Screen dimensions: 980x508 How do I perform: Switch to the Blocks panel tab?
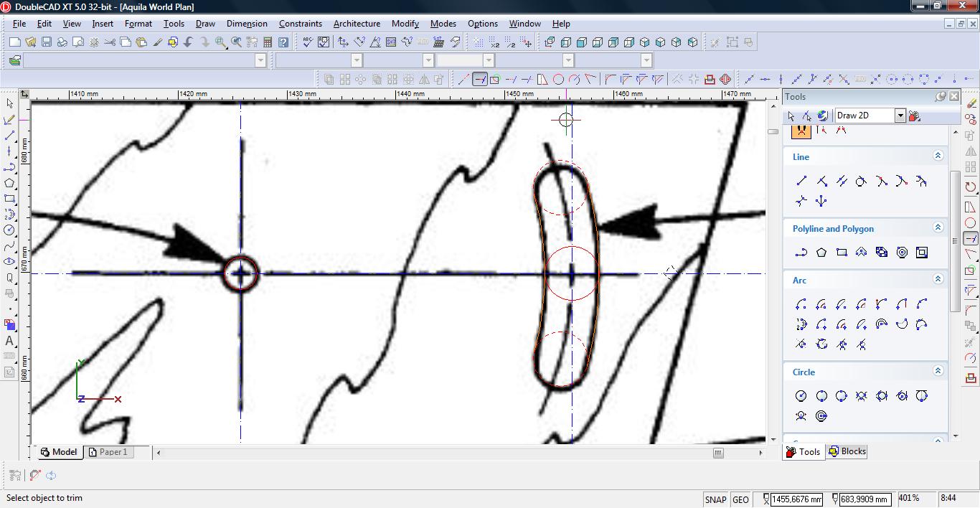847,451
